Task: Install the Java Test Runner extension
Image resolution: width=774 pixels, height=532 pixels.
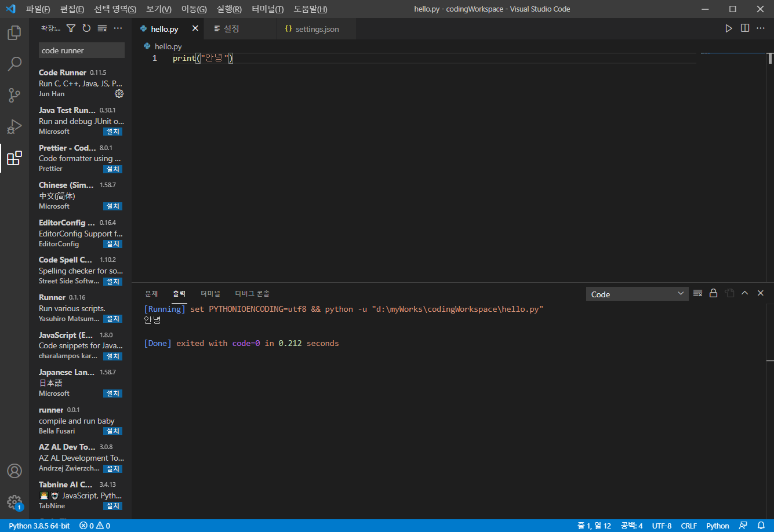Action: click(112, 132)
